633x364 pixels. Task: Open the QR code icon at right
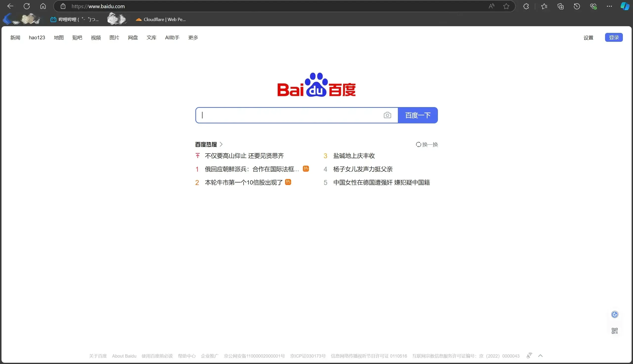click(x=615, y=331)
